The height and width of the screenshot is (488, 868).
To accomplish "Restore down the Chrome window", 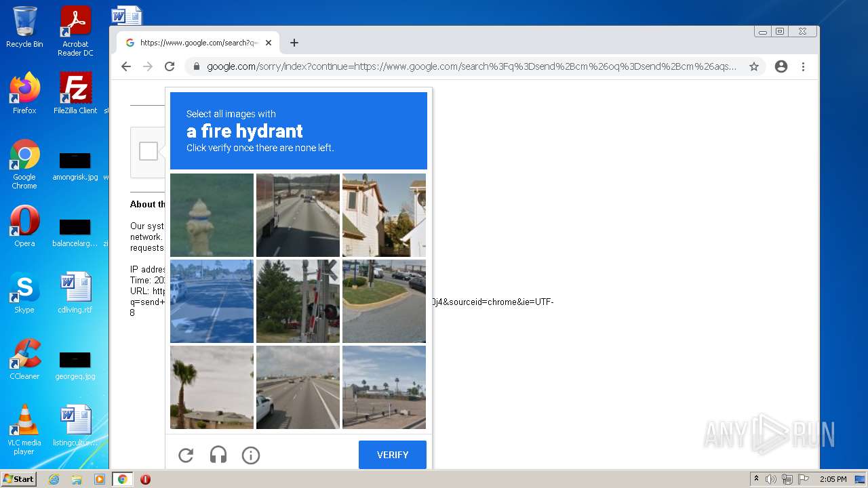I will pyautogui.click(x=780, y=32).
